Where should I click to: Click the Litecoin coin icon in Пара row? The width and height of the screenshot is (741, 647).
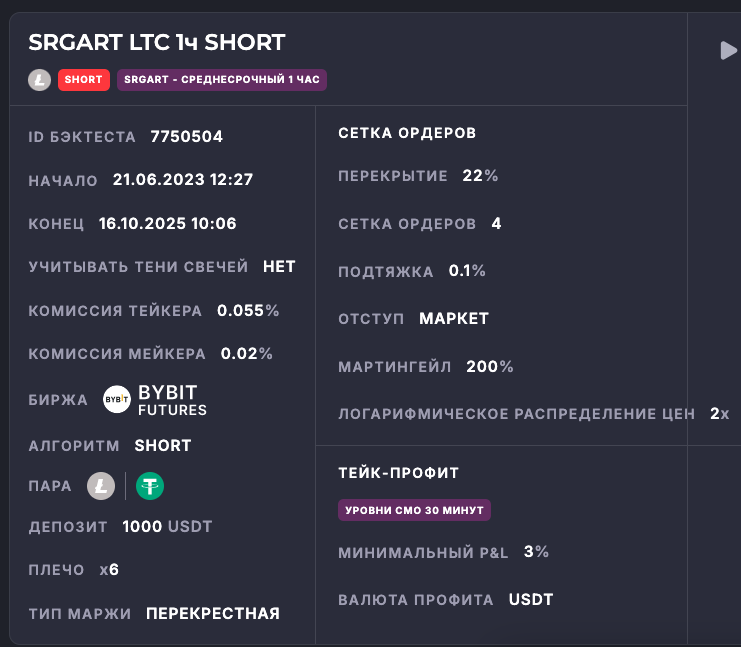tap(101, 486)
